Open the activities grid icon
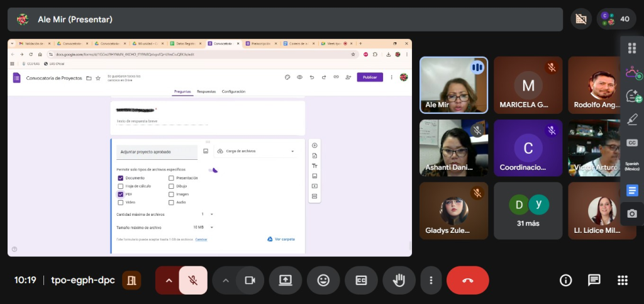The image size is (644, 304). pyautogui.click(x=623, y=281)
